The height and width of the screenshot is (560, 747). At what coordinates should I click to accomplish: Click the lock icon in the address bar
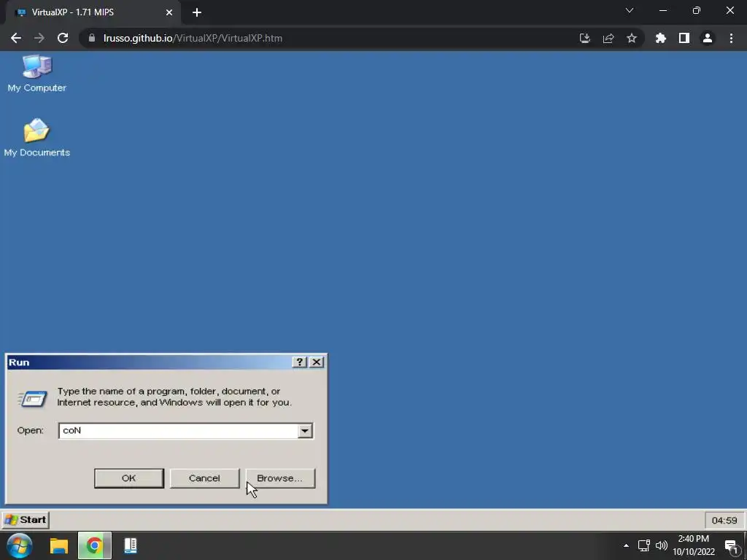point(92,38)
